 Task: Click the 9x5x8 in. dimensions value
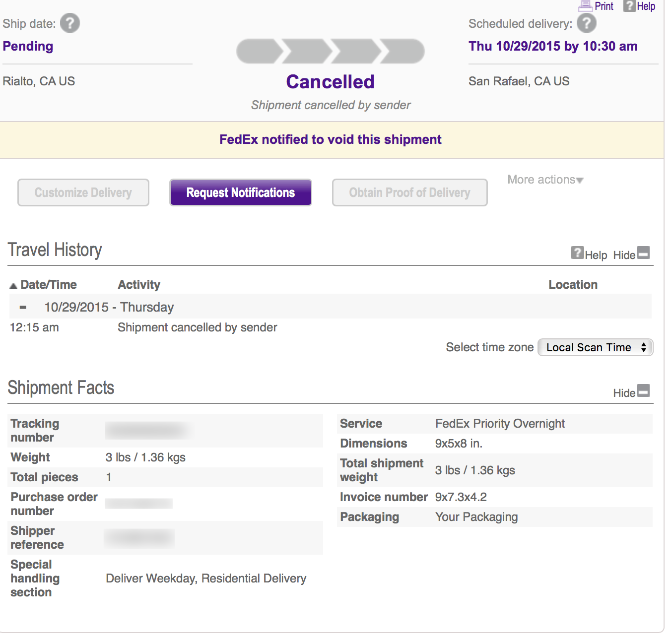(x=459, y=444)
